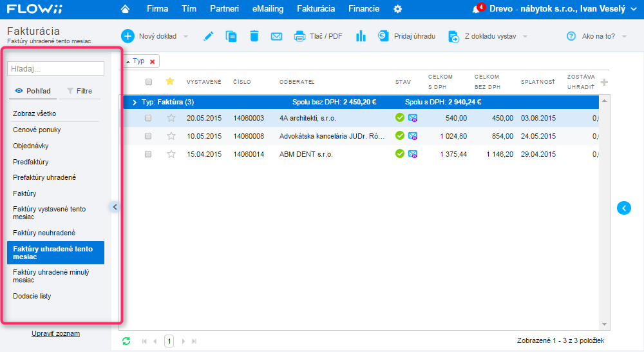The width and height of the screenshot is (644, 352).
Task: Open the user account dropdown chevron
Action: coord(633,9)
